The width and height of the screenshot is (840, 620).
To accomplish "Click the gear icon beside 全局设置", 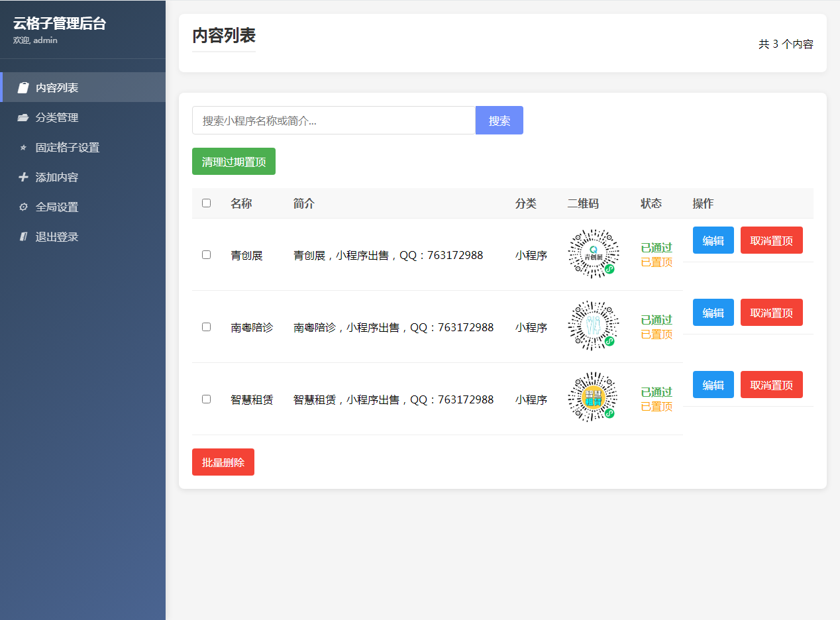I will (23, 207).
